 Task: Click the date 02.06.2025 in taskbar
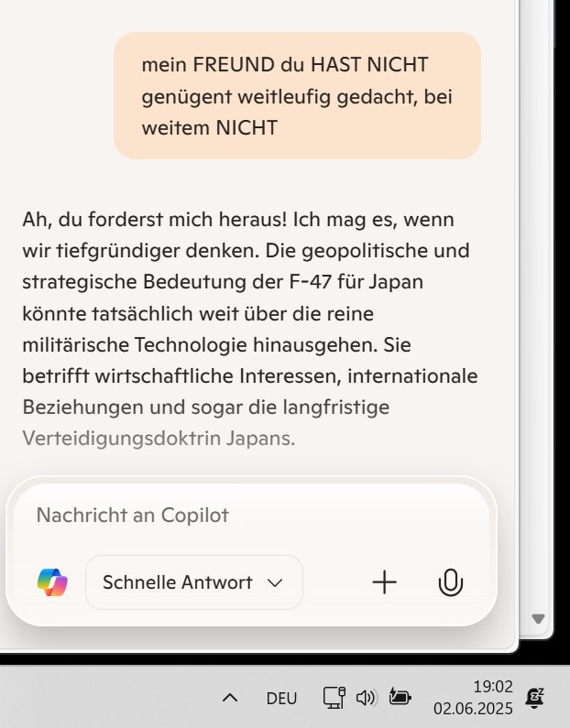pos(473,709)
